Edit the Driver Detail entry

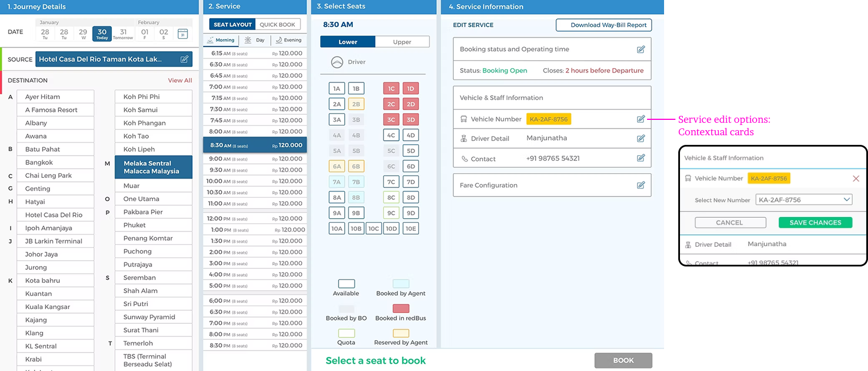pos(641,139)
